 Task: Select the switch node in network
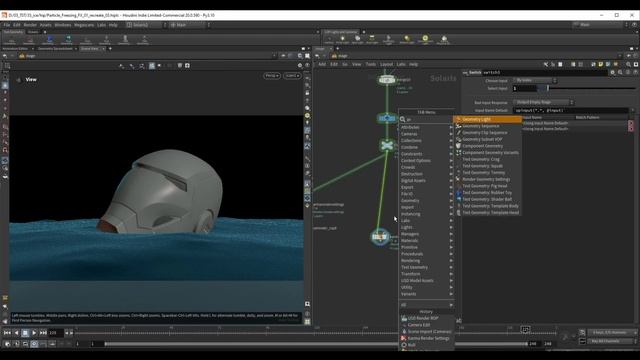380,237
